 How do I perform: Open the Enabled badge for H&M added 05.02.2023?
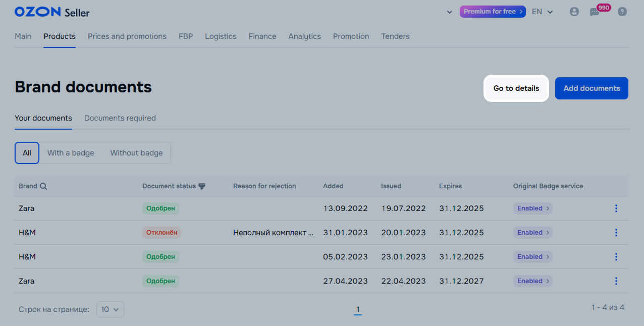[533, 257]
